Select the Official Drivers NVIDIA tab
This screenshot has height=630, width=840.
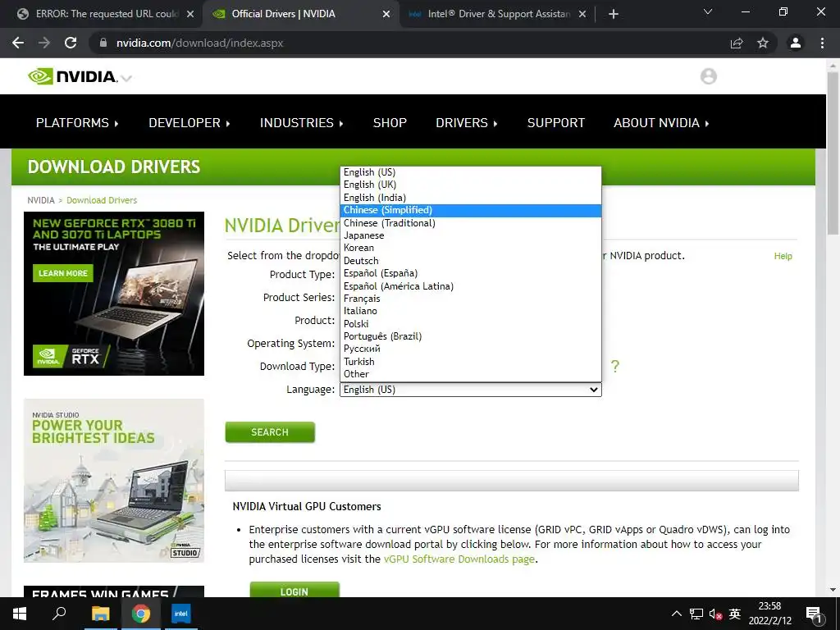301,14
